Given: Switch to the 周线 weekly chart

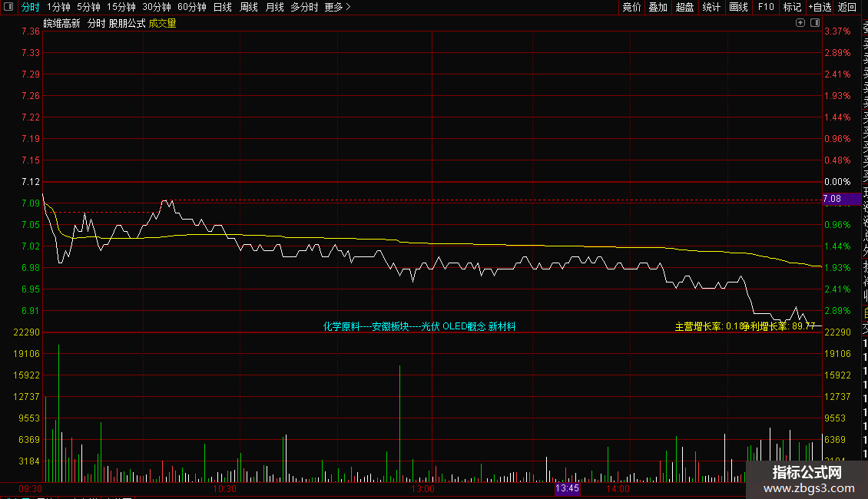Looking at the screenshot, I should (249, 7).
